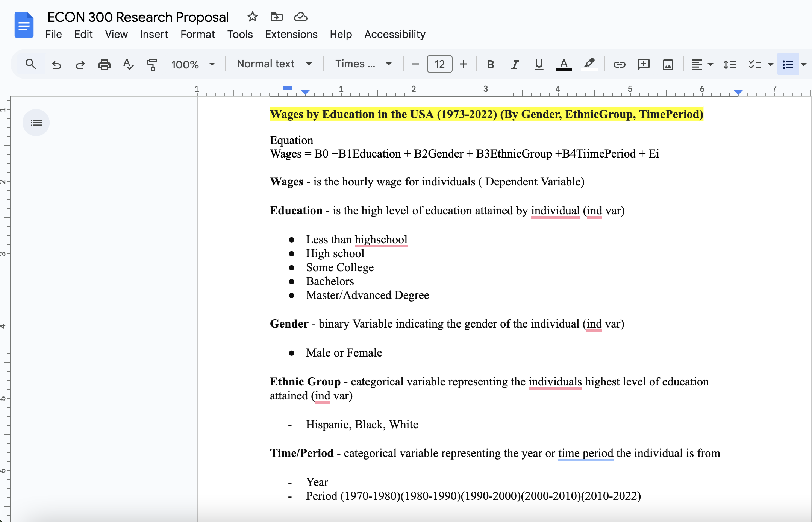
Task: Open the View menu
Action: 116,34
